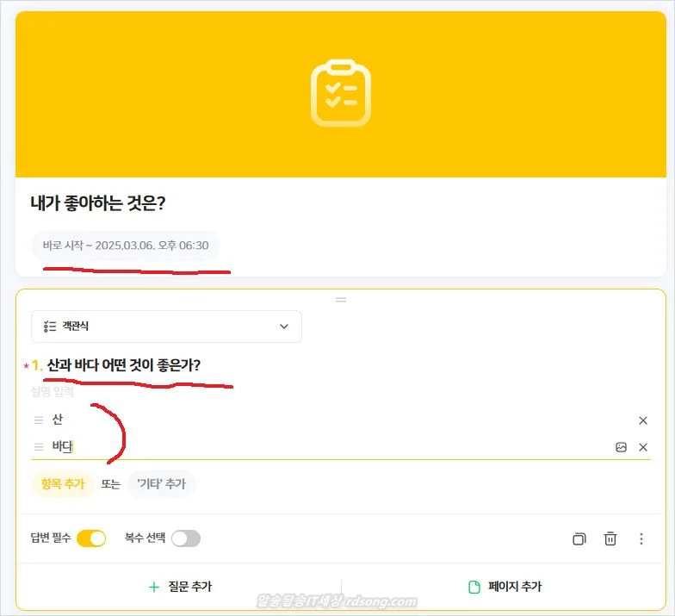Click the 항목 추가 button
This screenshot has width=675, height=616.
tap(62, 484)
